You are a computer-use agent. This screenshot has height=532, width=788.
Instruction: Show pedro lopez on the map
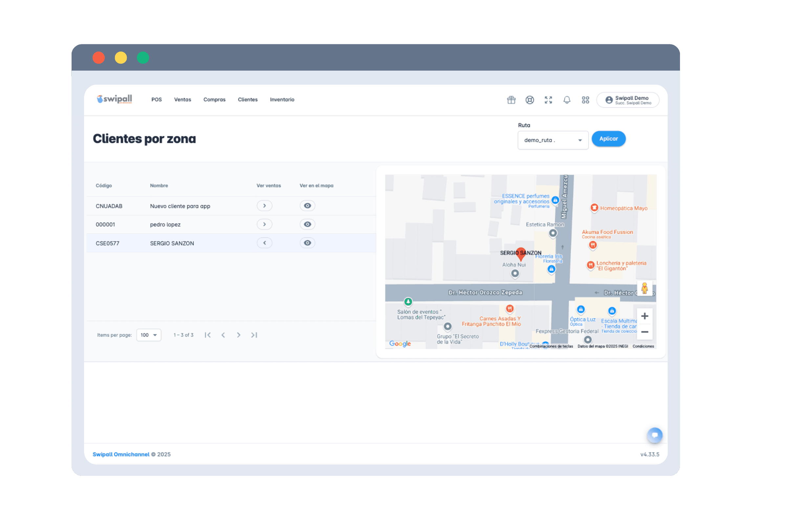307,225
